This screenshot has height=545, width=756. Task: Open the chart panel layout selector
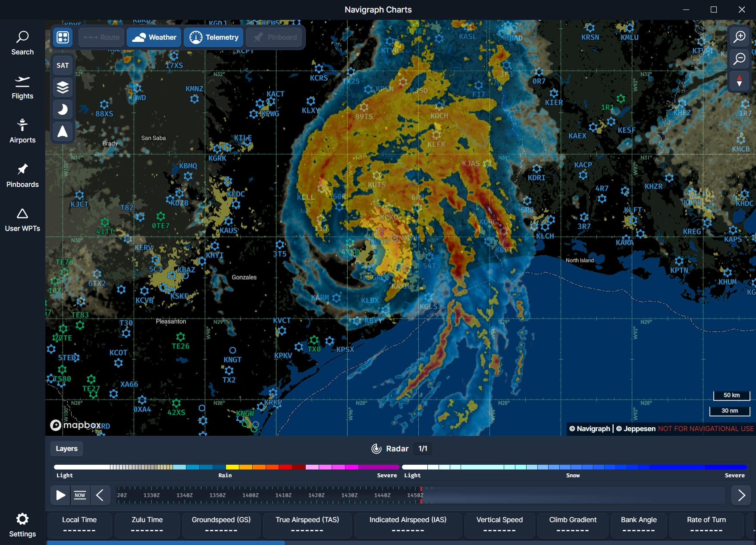(63, 38)
